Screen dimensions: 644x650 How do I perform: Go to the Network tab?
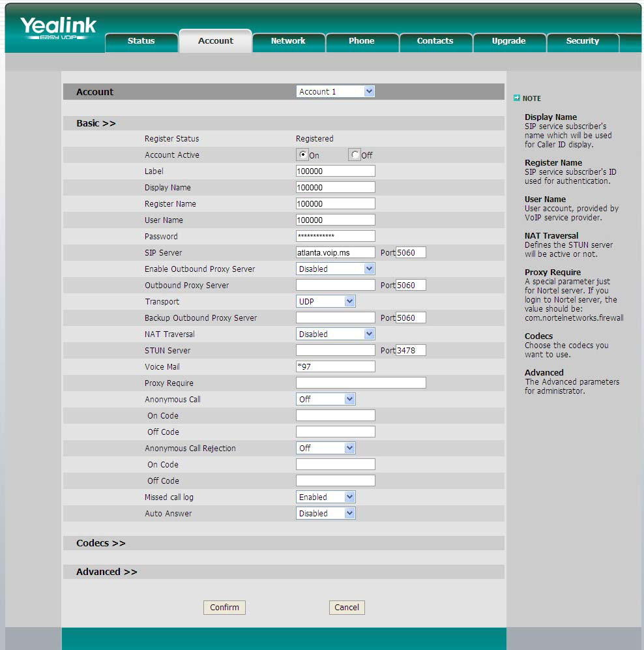[x=289, y=41]
